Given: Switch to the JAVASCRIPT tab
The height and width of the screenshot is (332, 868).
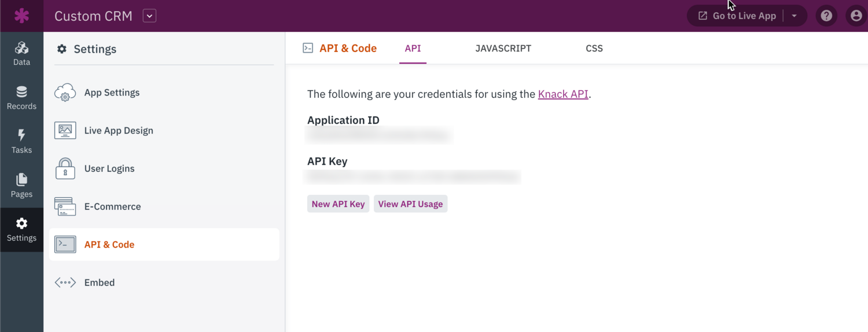Looking at the screenshot, I should pyautogui.click(x=503, y=49).
